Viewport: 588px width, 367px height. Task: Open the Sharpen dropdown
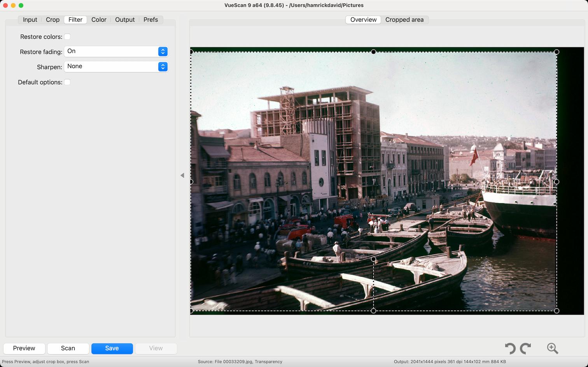[x=163, y=66]
